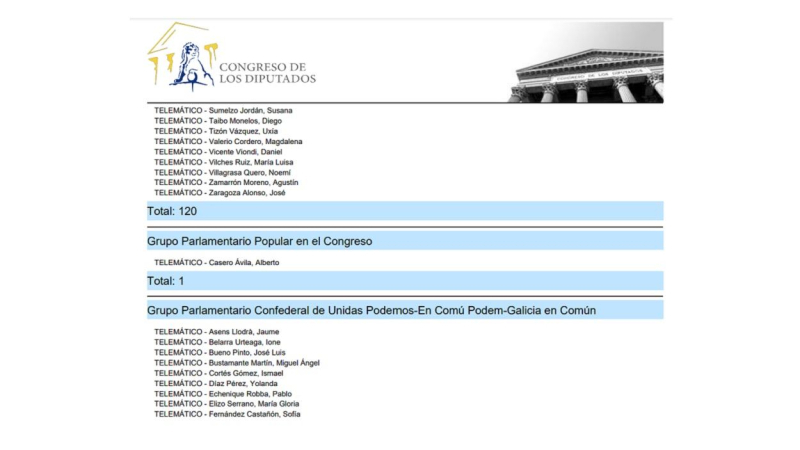
Task: Select the row 'Zaragoza Alonso, José'
Action: (220, 193)
